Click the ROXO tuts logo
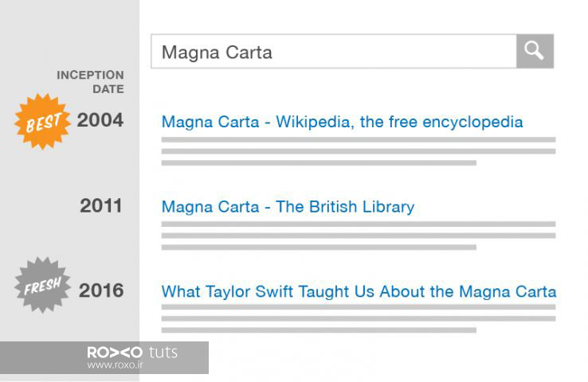 (132, 353)
